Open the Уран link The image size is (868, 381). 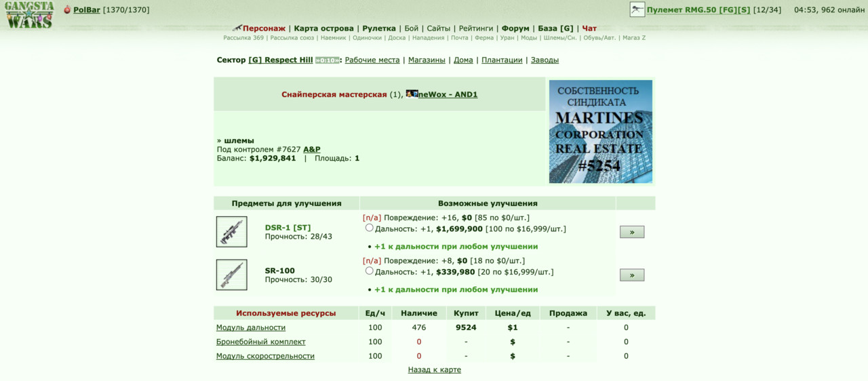tap(507, 38)
